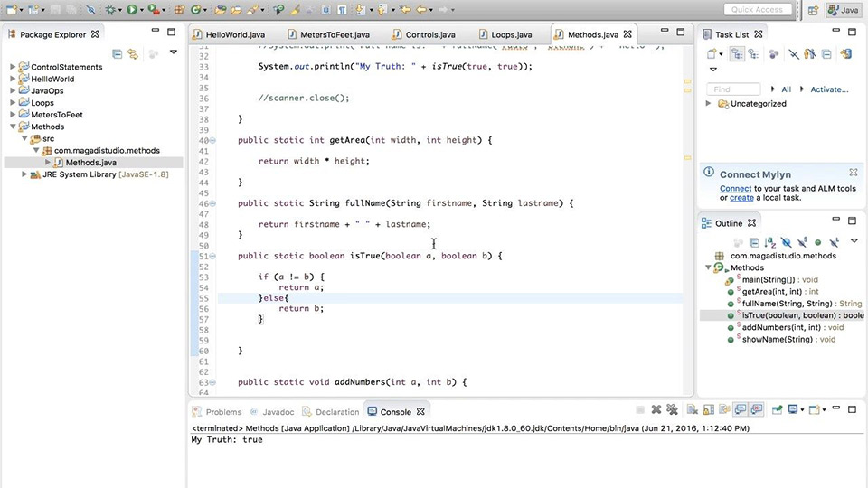Toggle Sort alphabetically in Outline view
Viewport: 868px width, 488px height.
pyautogui.click(x=770, y=242)
